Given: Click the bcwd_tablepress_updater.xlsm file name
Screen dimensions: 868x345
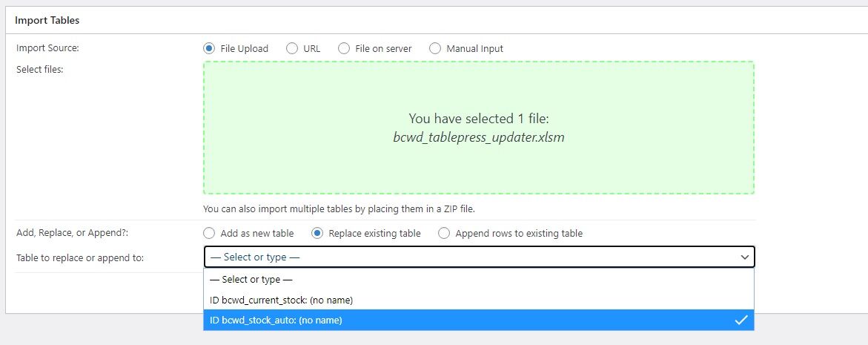Looking at the screenshot, I should point(479,137).
